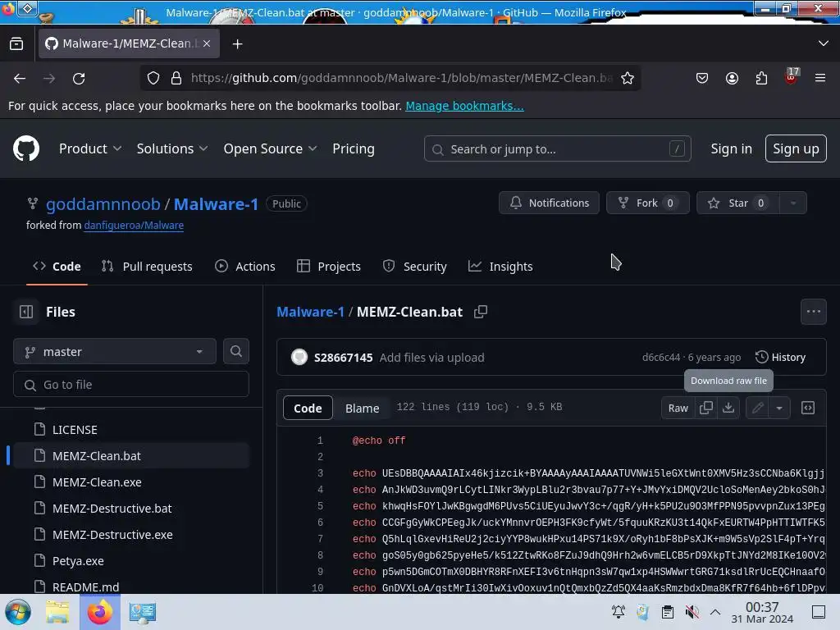Open MEMZ-Destructive.exe in the file tree
This screenshot has height=630, width=840.
click(x=112, y=535)
